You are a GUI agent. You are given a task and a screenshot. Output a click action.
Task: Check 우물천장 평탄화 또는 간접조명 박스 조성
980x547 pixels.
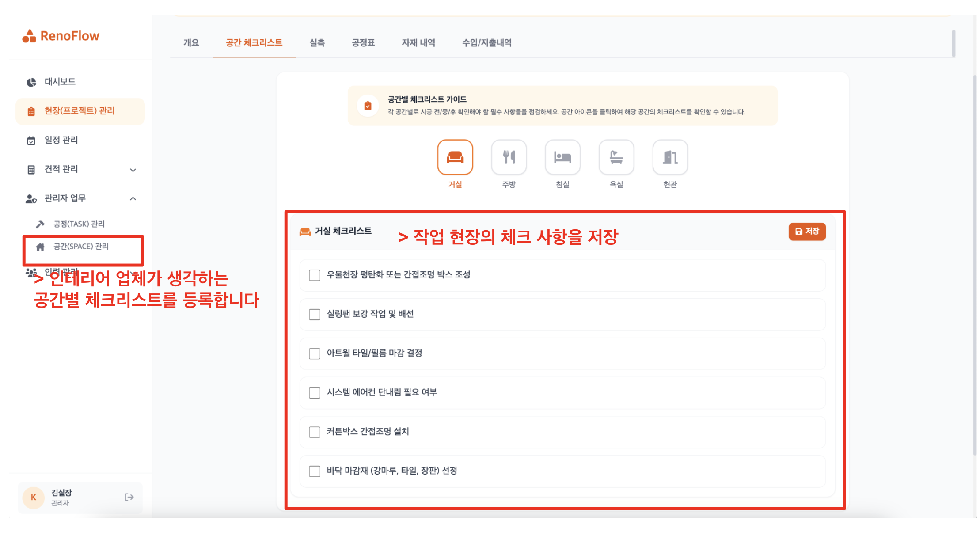[x=315, y=275]
